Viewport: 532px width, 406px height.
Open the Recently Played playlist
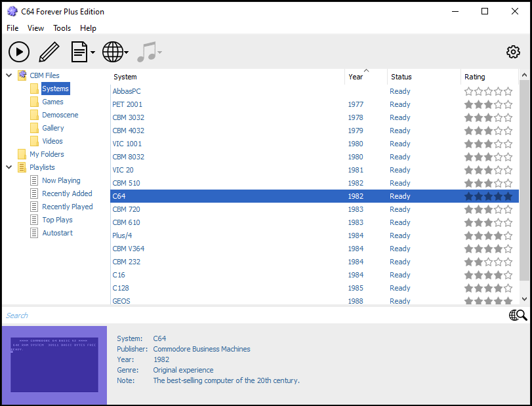(67, 207)
